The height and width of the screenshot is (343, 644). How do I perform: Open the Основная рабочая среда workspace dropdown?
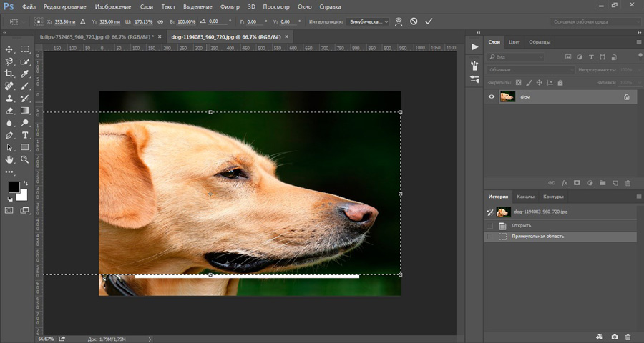(596, 21)
